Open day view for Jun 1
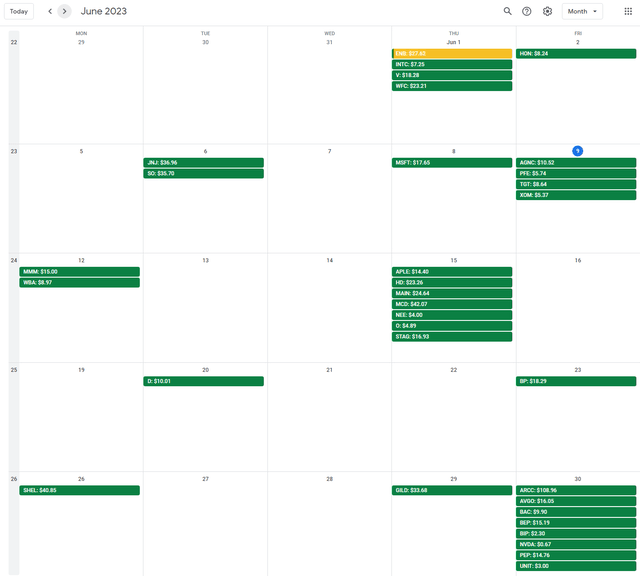The height and width of the screenshot is (576, 640). click(453, 42)
